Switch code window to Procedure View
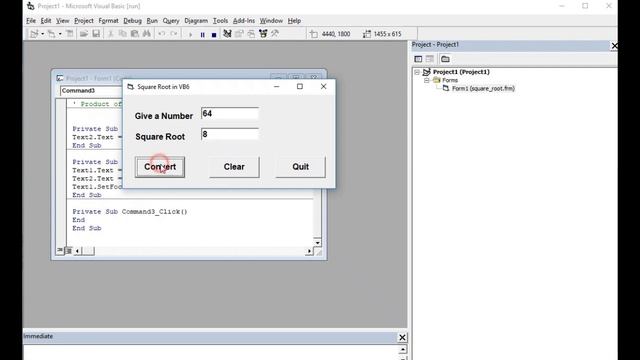 point(60,250)
